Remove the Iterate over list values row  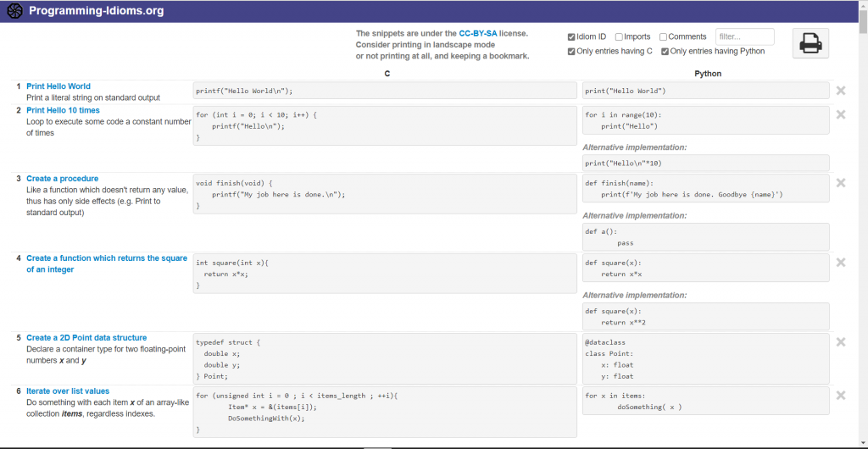point(841,396)
